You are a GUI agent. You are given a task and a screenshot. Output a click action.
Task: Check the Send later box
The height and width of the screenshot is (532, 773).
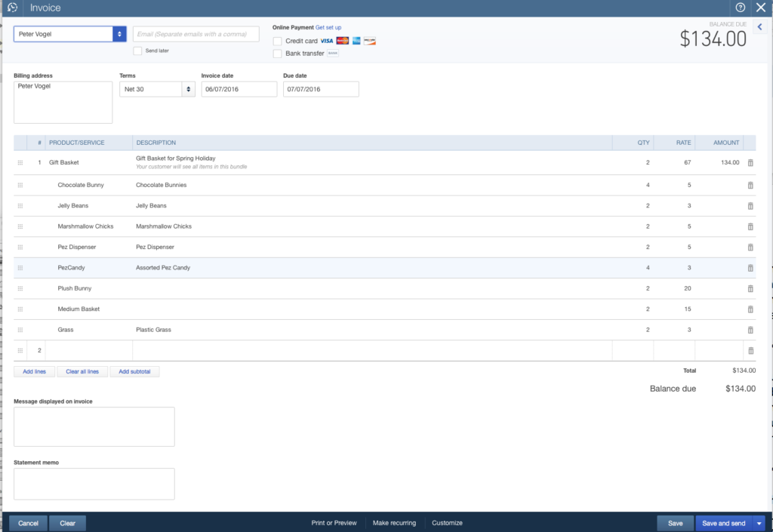tap(137, 51)
